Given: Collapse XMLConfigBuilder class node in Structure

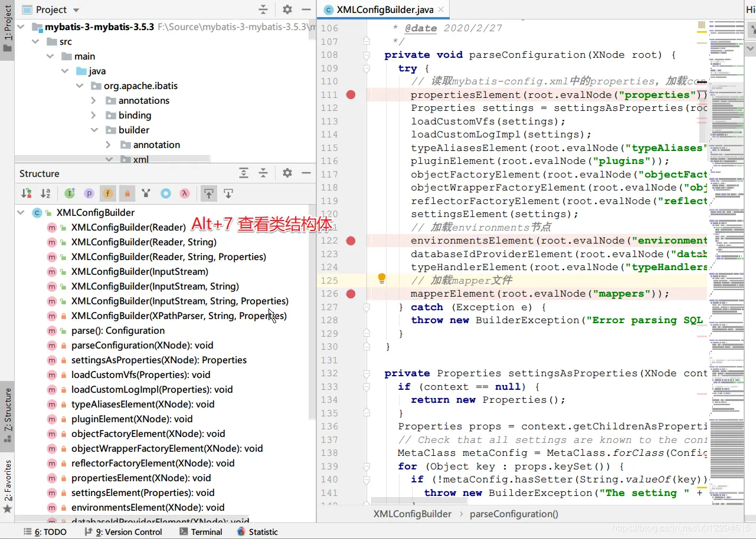Looking at the screenshot, I should click(21, 213).
